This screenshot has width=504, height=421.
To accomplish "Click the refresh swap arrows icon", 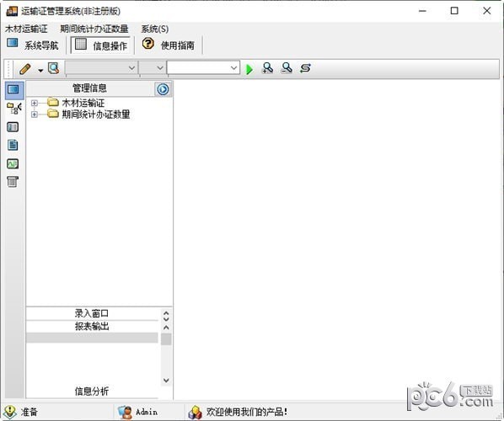I will coord(305,68).
